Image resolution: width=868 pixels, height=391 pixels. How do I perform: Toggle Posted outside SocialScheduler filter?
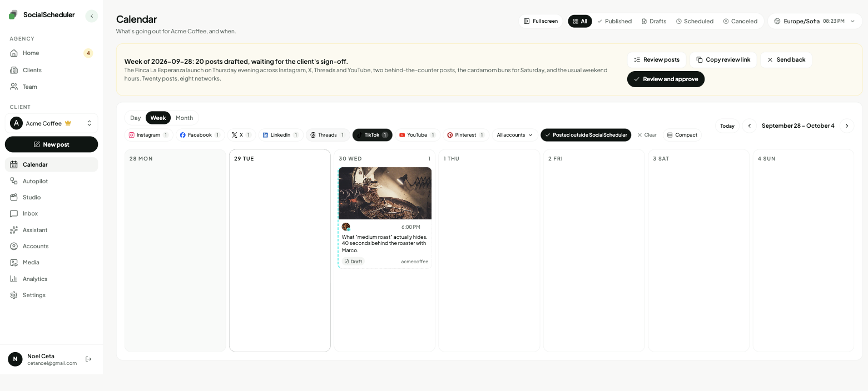coord(586,135)
